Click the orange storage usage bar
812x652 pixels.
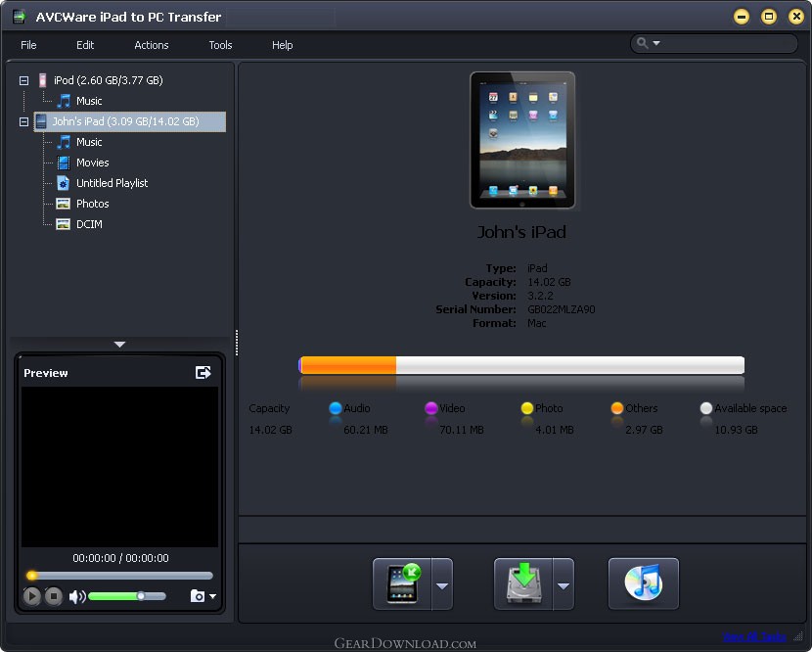pyautogui.click(x=348, y=365)
